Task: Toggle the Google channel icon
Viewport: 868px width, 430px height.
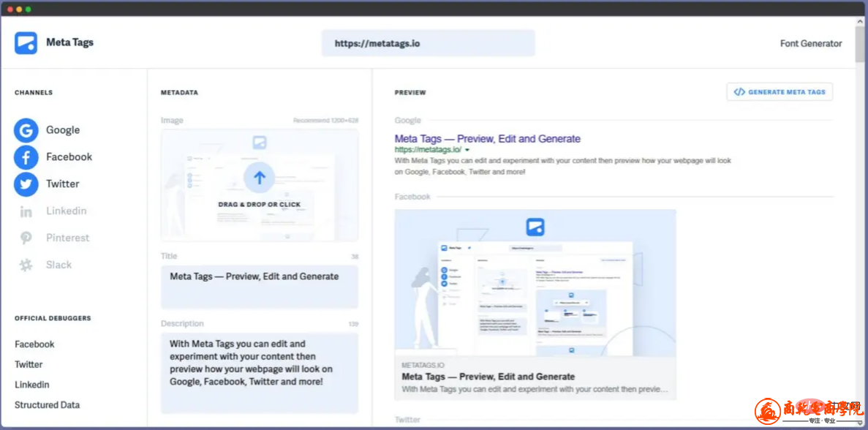Action: [26, 131]
